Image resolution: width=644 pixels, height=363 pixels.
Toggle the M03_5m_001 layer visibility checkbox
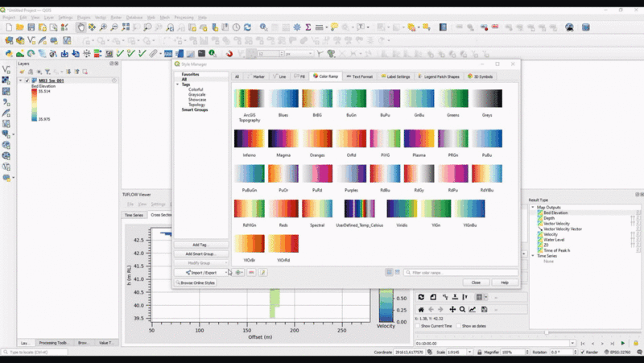pos(27,80)
